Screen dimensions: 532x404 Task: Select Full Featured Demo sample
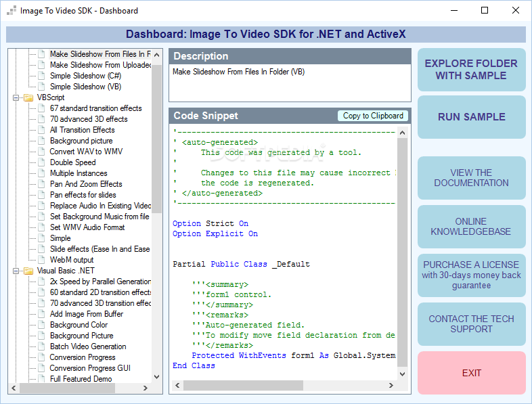81,379
